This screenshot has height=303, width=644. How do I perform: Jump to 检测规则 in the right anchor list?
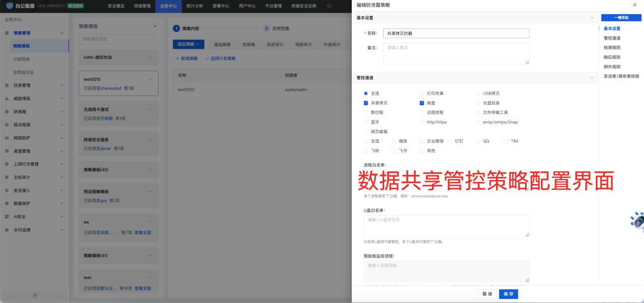pos(611,48)
